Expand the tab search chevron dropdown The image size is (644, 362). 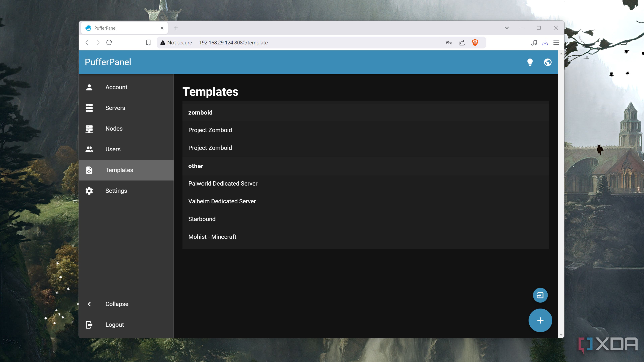point(507,28)
